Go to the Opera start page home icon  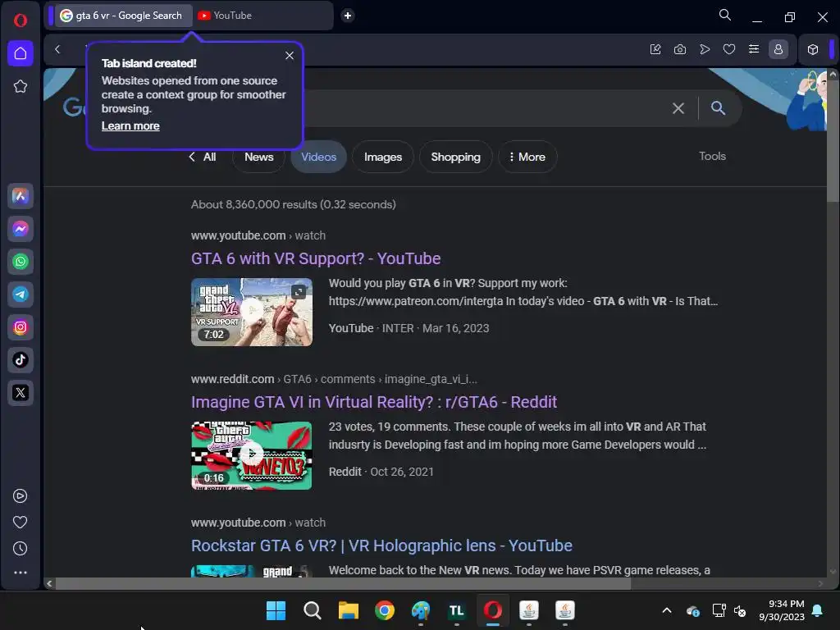pos(21,53)
